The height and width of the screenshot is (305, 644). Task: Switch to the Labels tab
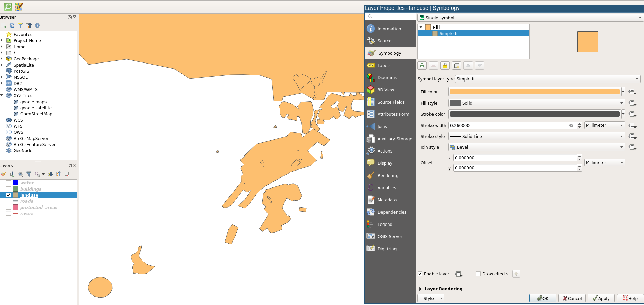pyautogui.click(x=384, y=65)
